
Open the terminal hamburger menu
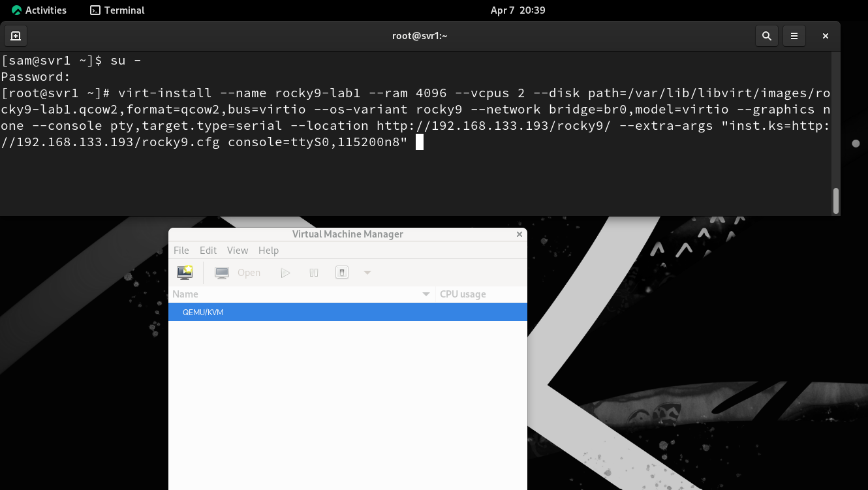[794, 36]
